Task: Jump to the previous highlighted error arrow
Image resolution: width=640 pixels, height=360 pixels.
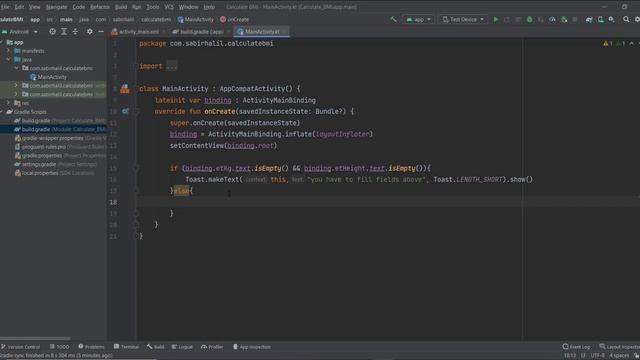Action: pos(631,43)
